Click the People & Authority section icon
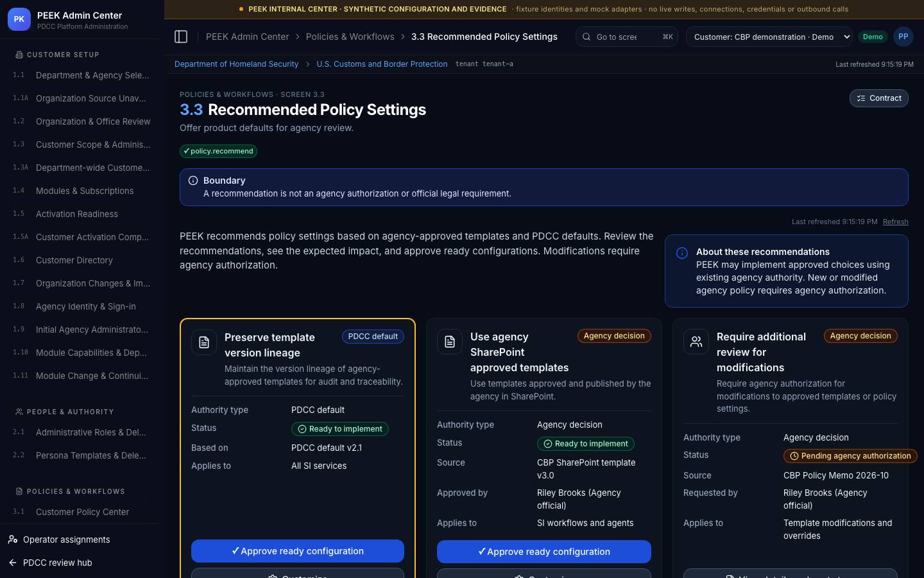 pos(19,412)
